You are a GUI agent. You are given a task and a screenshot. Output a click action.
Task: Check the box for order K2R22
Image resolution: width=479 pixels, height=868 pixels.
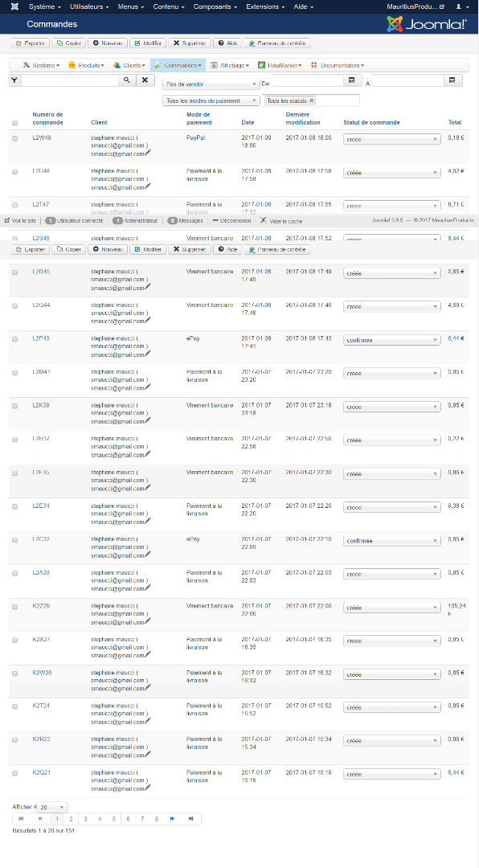(15, 740)
